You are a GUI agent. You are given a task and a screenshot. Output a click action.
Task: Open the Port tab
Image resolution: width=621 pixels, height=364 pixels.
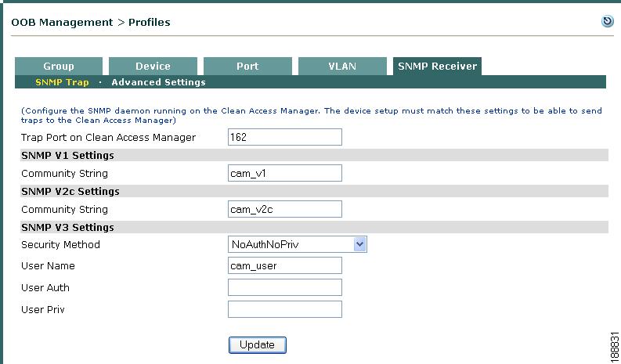247,66
